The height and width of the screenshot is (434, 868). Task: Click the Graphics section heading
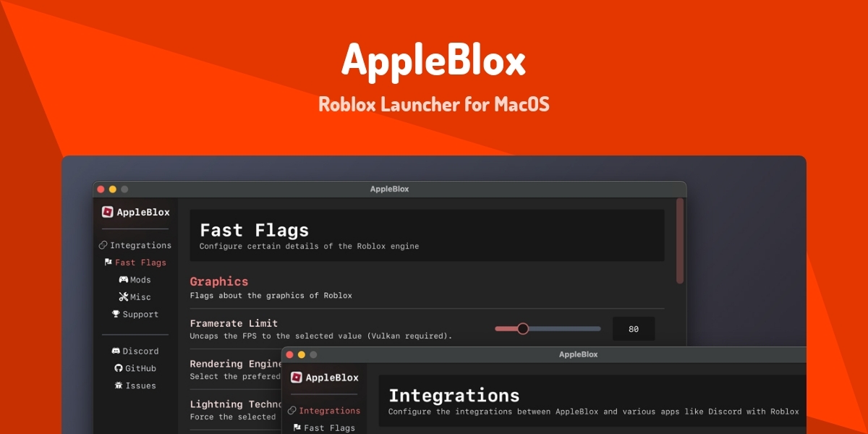(219, 281)
